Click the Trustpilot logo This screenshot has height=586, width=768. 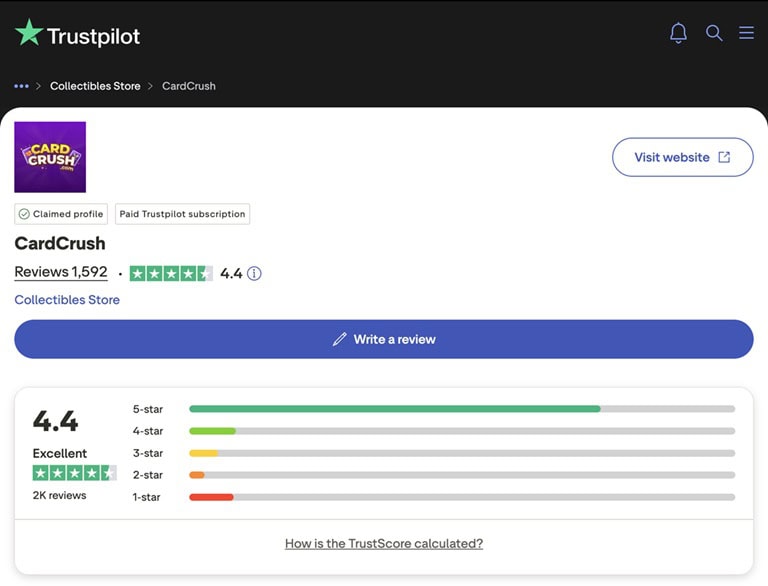point(77,34)
